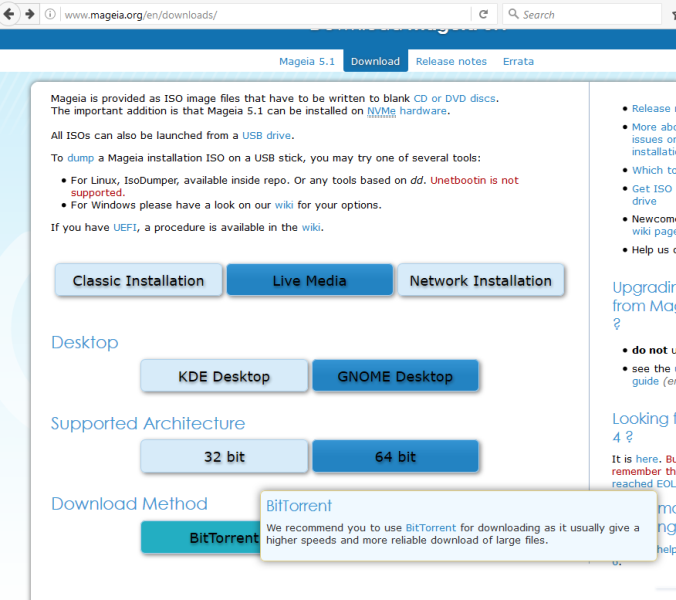Open the Release sidebar link
This screenshot has width=676, height=600.
click(652, 108)
